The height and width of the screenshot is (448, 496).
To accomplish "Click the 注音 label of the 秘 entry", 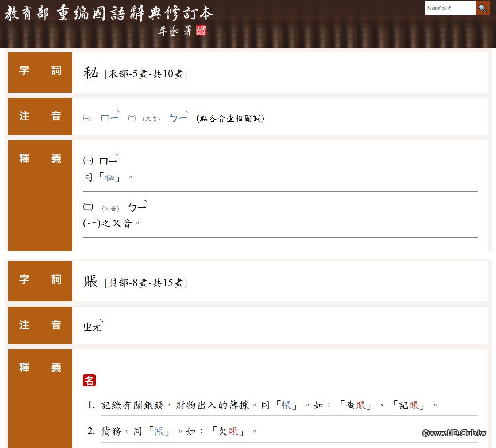I will tap(40, 116).
